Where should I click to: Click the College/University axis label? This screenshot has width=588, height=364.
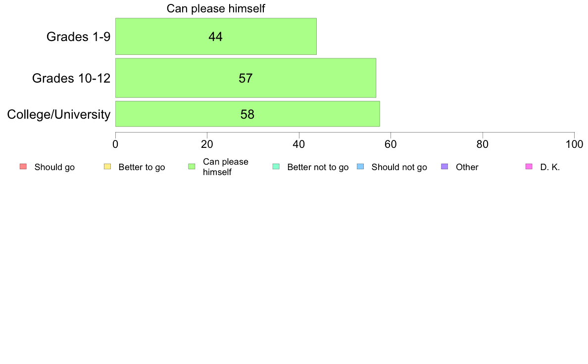coord(59,114)
